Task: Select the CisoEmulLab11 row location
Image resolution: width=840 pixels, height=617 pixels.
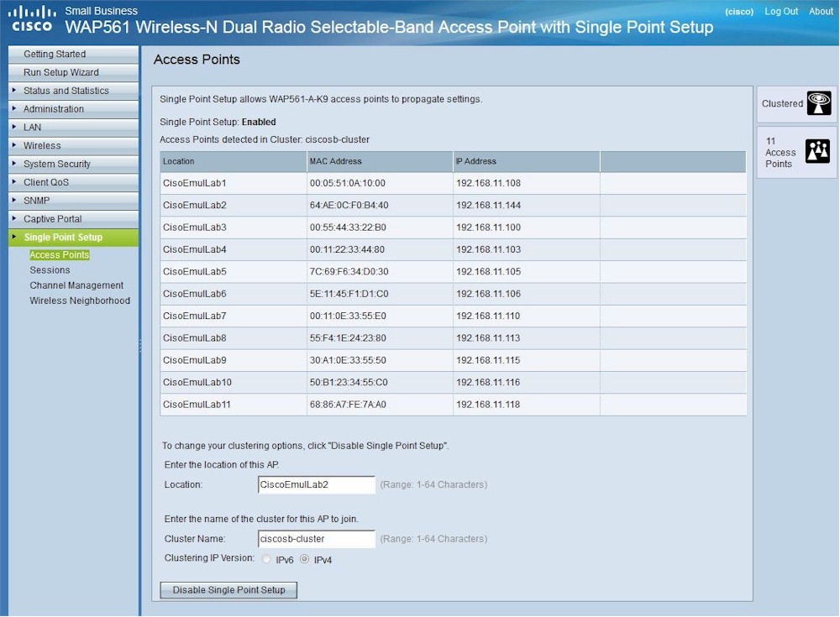Action: click(x=197, y=405)
